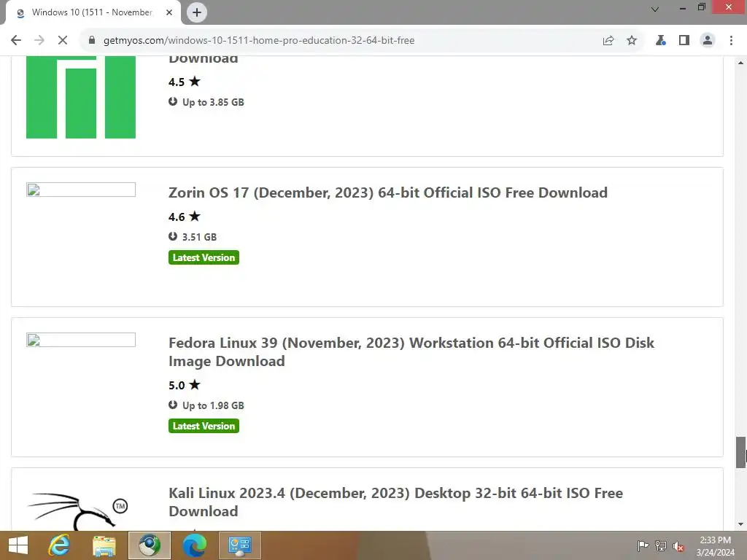
Task: Click Latest Version badge under Fedora Linux
Action: coord(204,426)
